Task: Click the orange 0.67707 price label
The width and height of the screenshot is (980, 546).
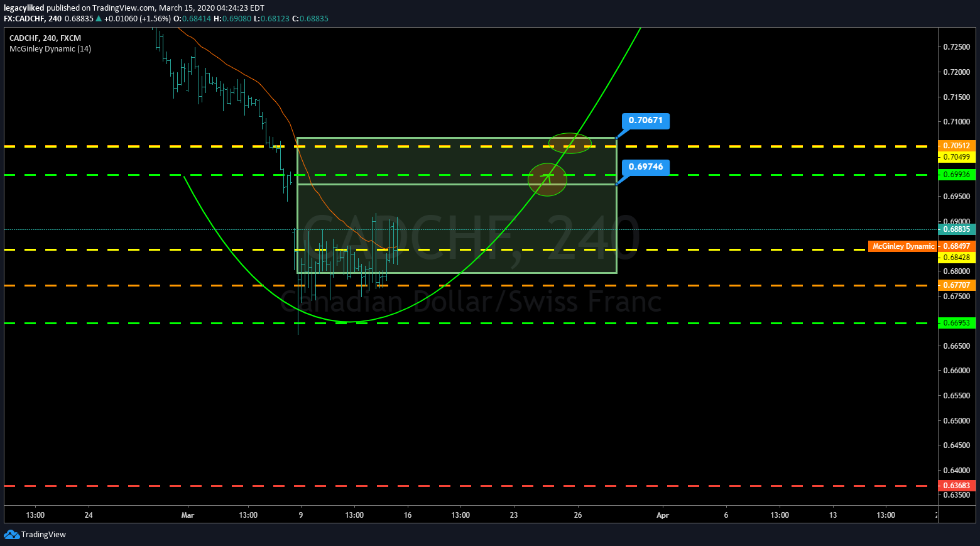Action: (x=956, y=285)
